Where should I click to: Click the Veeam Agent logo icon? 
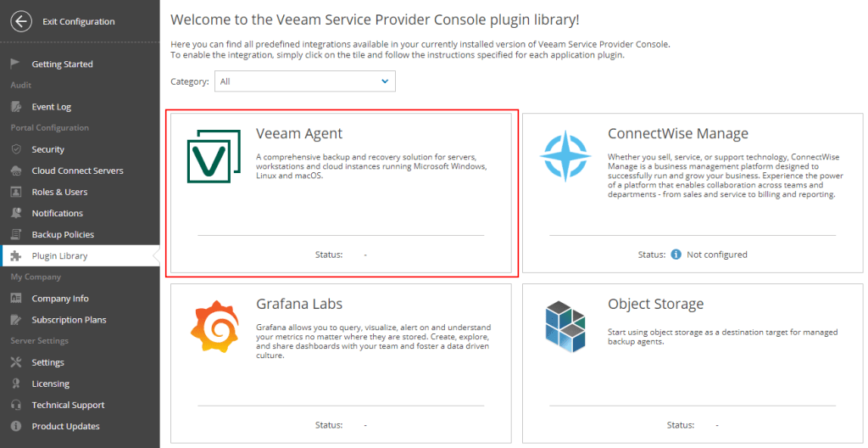[x=209, y=158]
